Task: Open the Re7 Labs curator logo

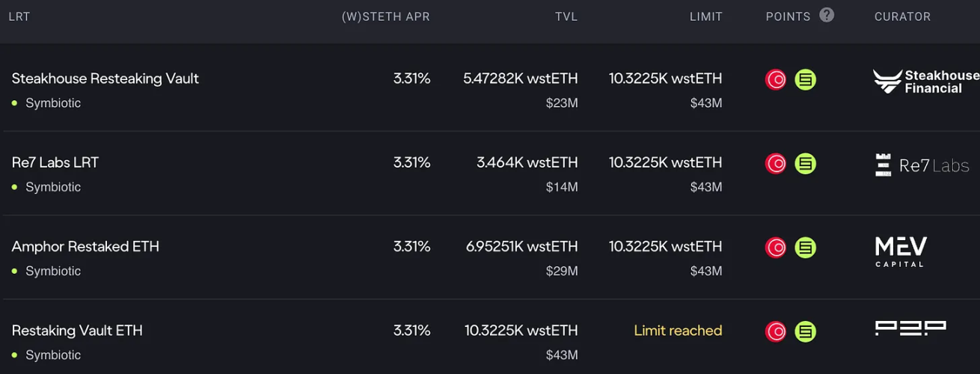Action: 922,165
